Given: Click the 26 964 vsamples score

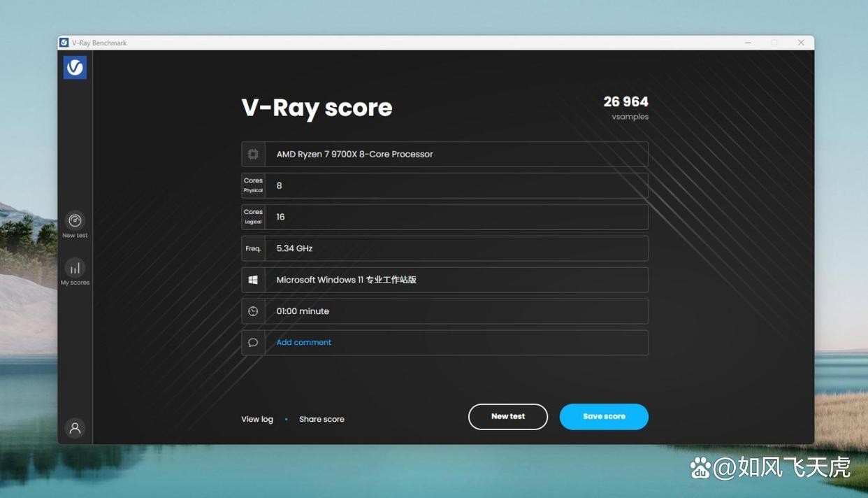Looking at the screenshot, I should [x=625, y=103].
